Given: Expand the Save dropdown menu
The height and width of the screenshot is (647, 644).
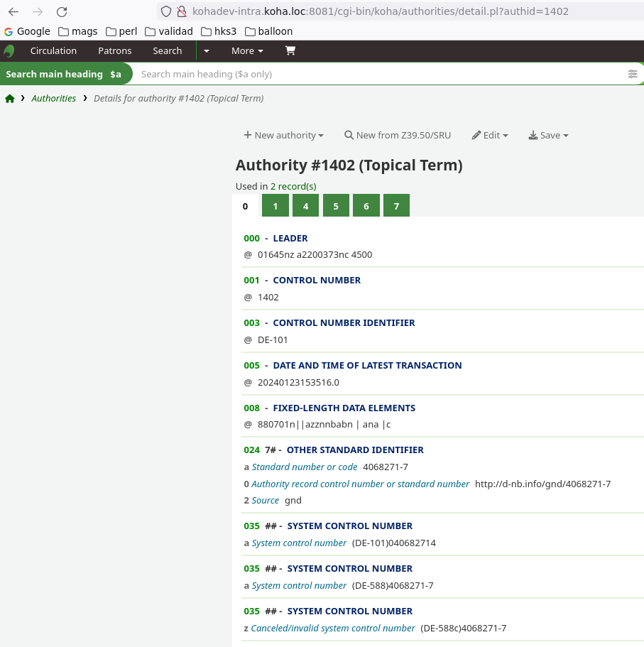Looking at the screenshot, I should click(x=548, y=136).
